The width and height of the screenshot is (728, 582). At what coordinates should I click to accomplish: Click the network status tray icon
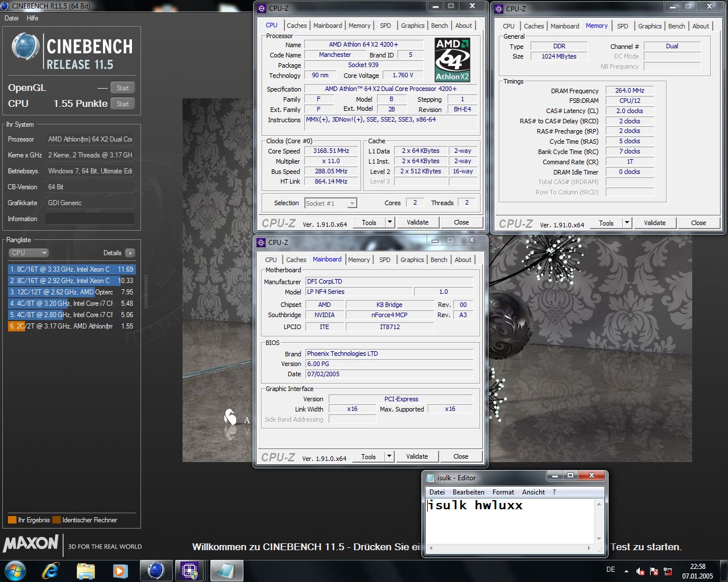pos(668,571)
